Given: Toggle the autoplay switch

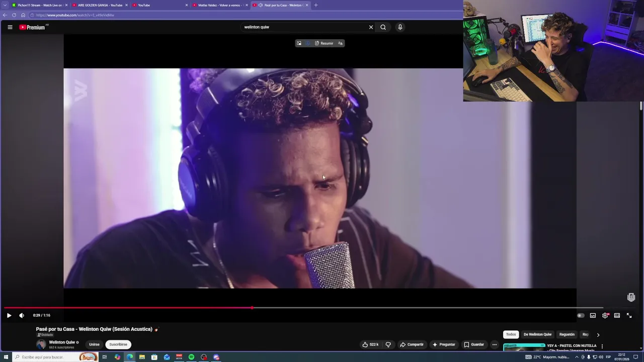Looking at the screenshot, I should point(581,315).
